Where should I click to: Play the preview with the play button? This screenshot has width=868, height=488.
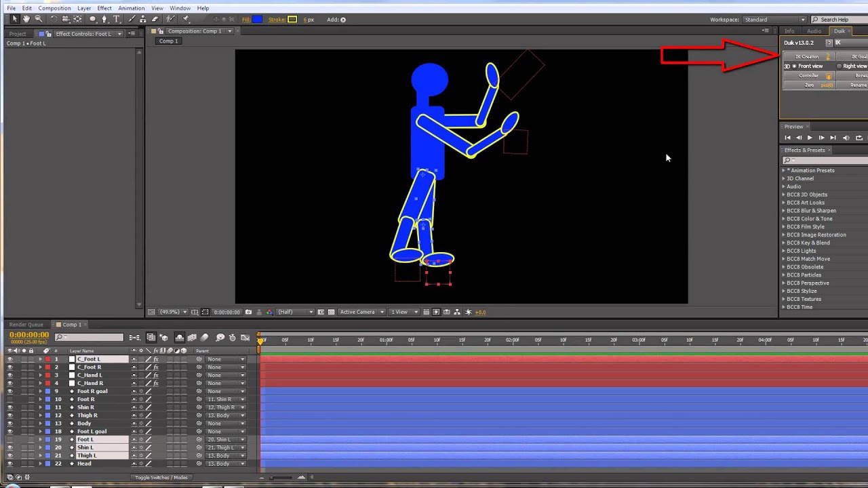tap(810, 138)
